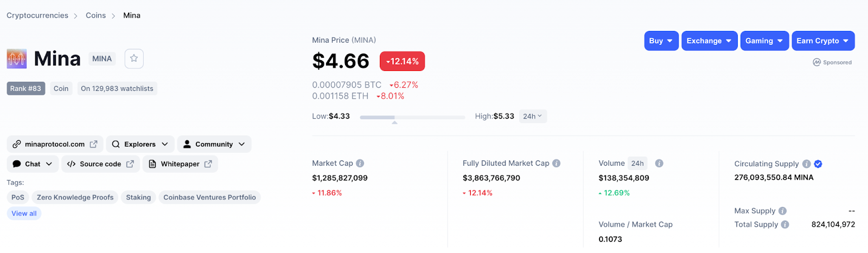Viewport: 868px width, 253px height.
Task: Open the Community dropdown
Action: point(214,144)
